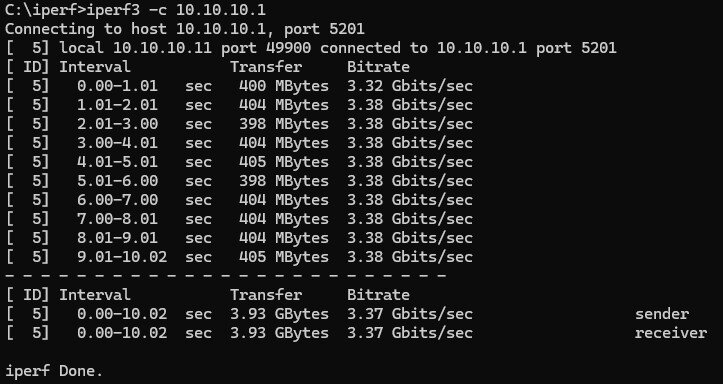This screenshot has width=723, height=384.
Task: Click the second Bitrate header in the summary
Action: (378, 295)
